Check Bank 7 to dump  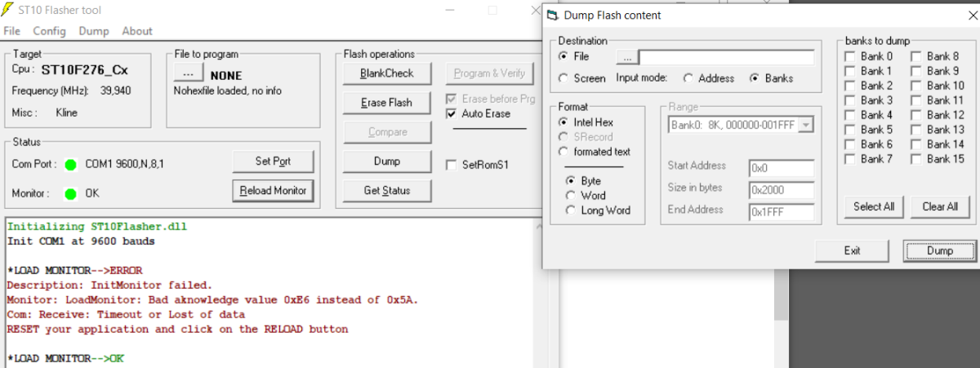point(849,159)
